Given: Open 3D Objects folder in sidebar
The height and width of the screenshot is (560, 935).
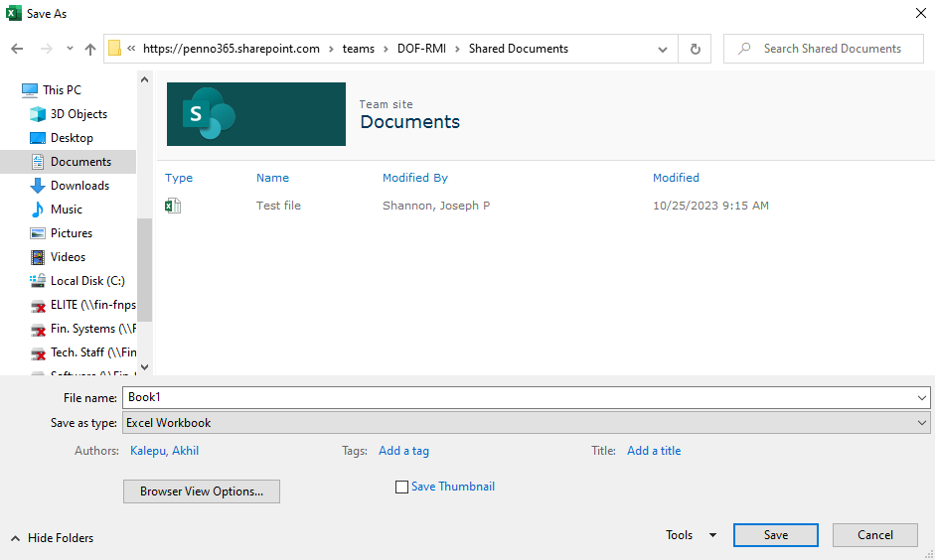Looking at the screenshot, I should click(x=78, y=114).
